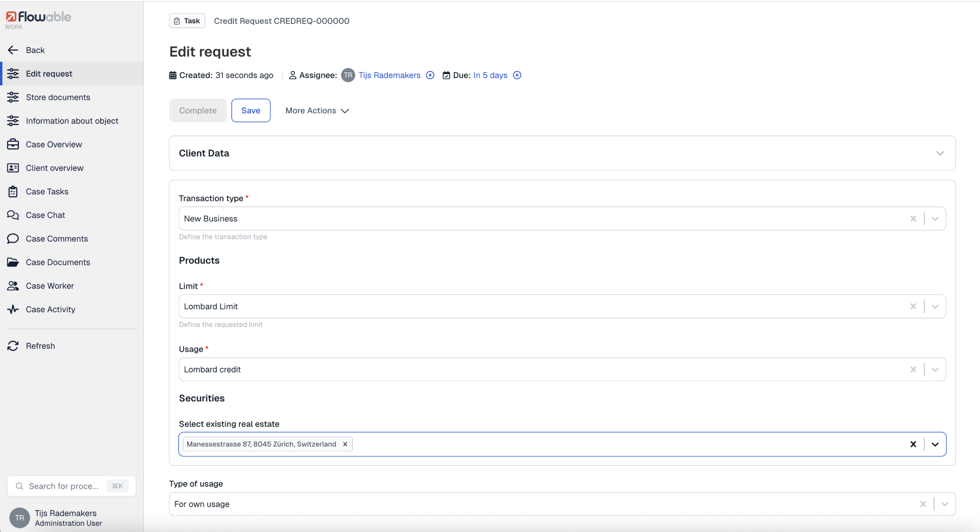Click the Information about object icon

point(13,121)
